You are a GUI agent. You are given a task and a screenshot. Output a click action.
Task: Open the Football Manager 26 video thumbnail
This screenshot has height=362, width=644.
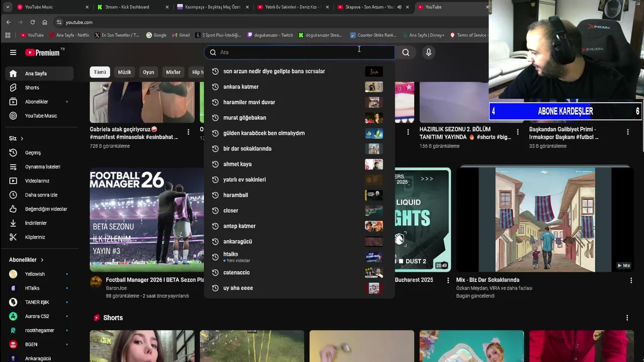[147, 220]
